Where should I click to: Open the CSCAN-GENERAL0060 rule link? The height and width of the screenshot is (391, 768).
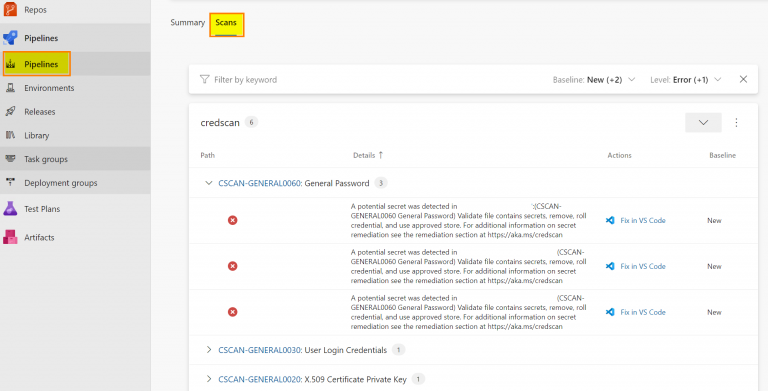260,183
